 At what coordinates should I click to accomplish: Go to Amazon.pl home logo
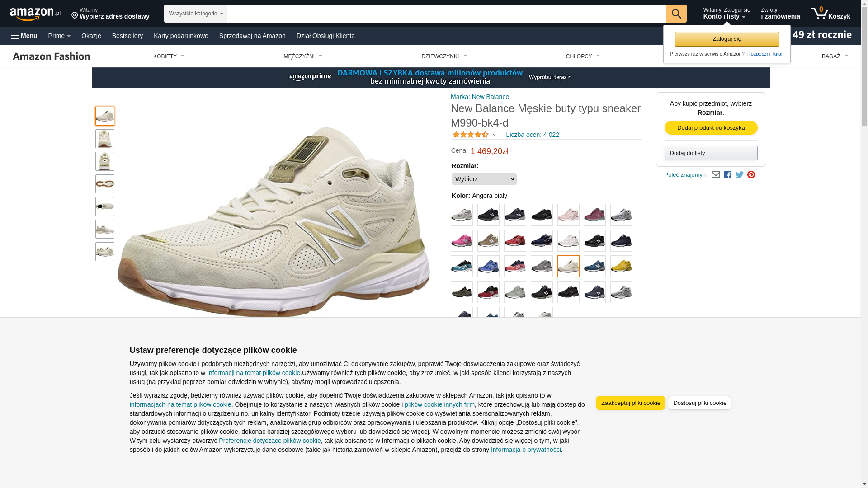tap(35, 14)
